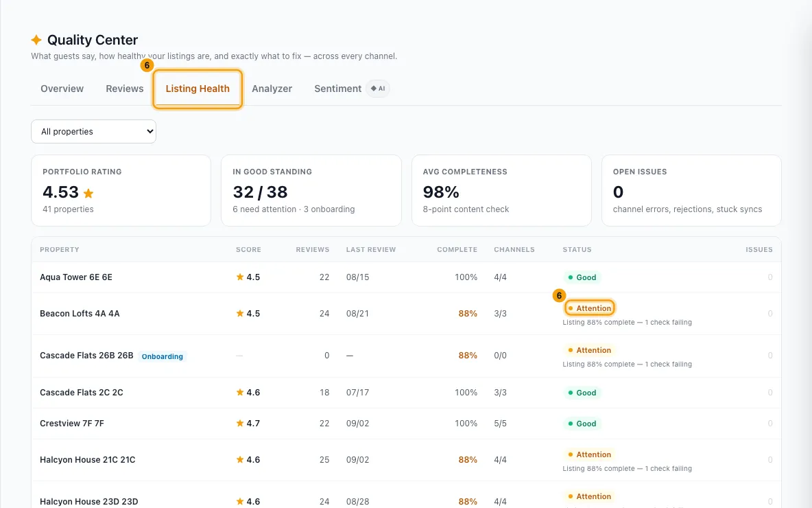The width and height of the screenshot is (812, 508).
Task: Sort by the Status column header
Action: point(577,249)
